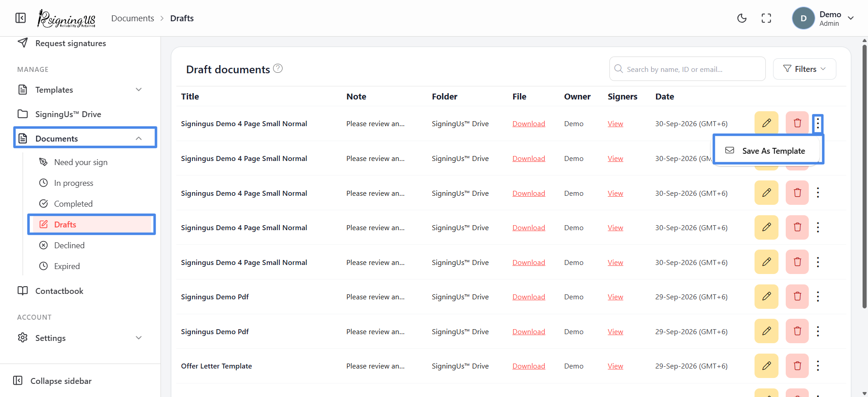
Task: Click the round D user avatar
Action: pyautogui.click(x=803, y=18)
